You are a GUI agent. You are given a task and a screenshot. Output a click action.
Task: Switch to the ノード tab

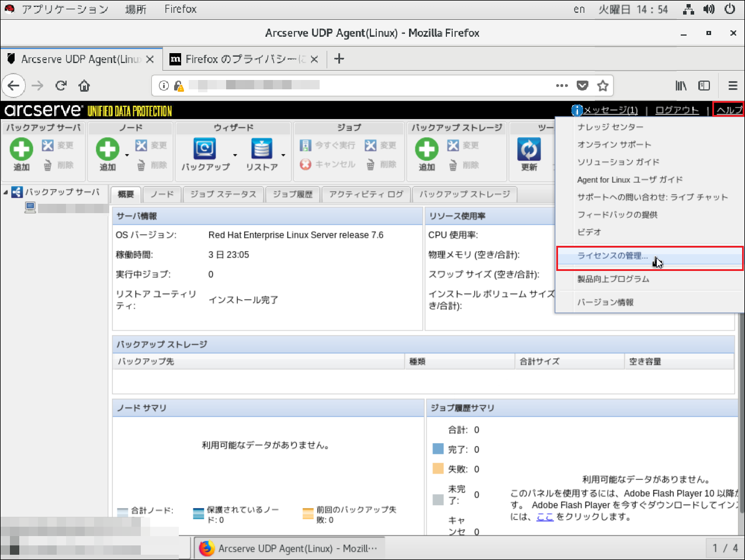coord(162,194)
